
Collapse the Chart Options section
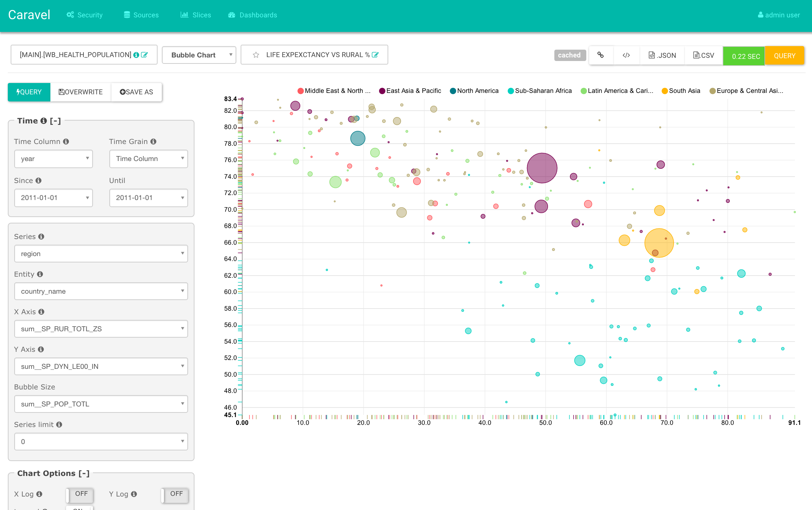tap(84, 473)
